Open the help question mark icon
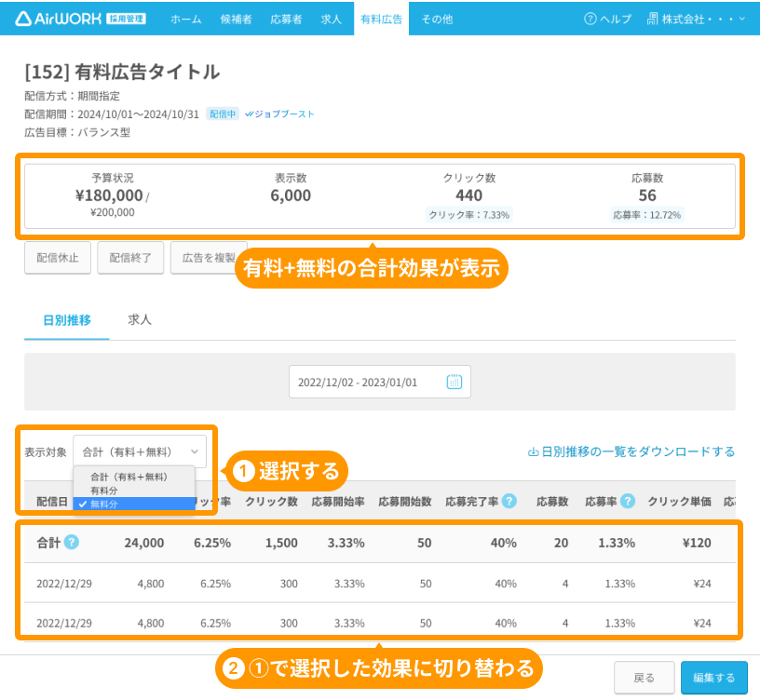Viewport: 760px width, 700px height. coord(590,19)
